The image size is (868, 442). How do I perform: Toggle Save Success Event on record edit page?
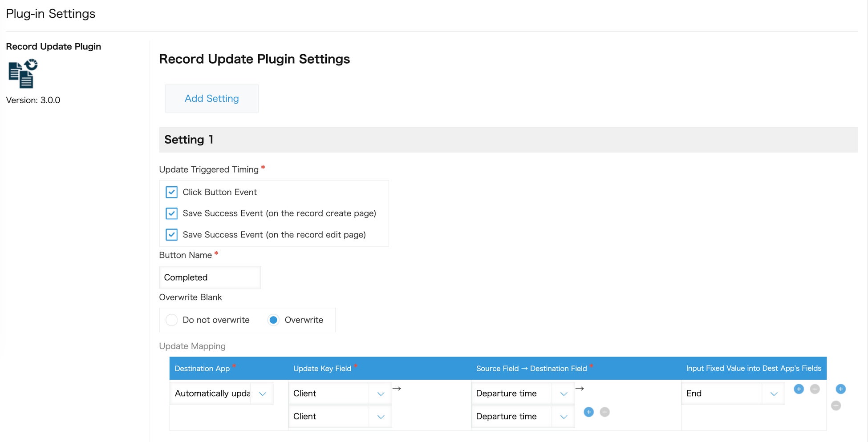click(x=171, y=235)
